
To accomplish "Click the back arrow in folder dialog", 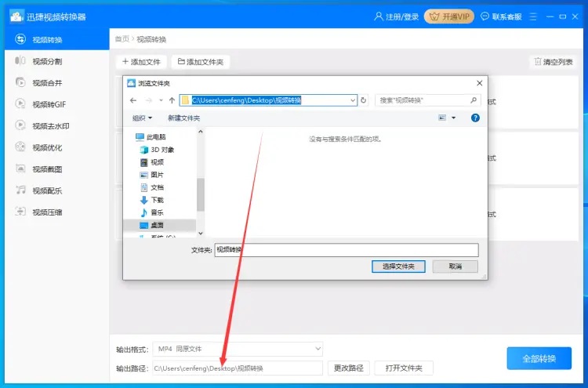I will pyautogui.click(x=133, y=100).
